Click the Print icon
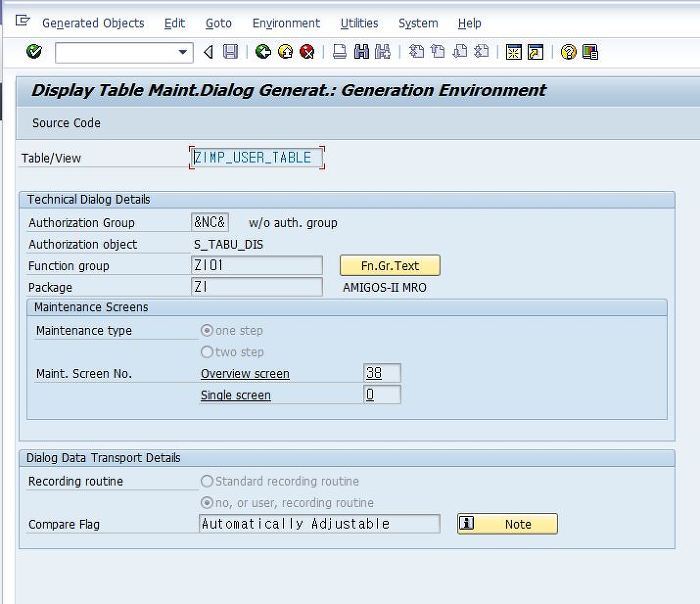The width and height of the screenshot is (700, 604). pyautogui.click(x=340, y=52)
